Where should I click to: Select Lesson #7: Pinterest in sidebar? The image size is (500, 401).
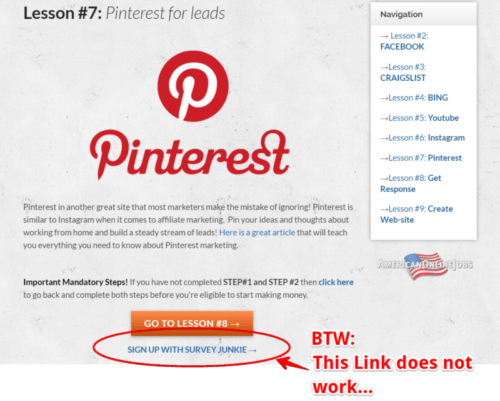click(421, 158)
